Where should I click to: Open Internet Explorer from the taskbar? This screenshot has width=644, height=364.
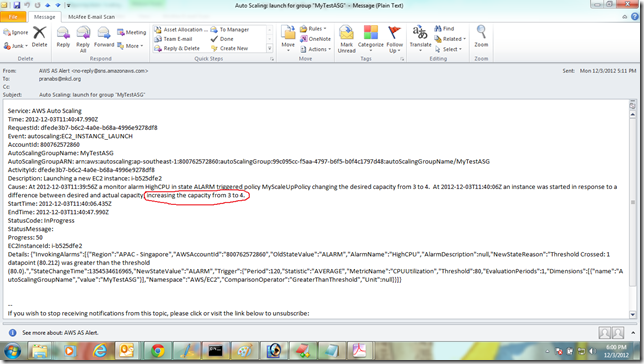pos(99,352)
